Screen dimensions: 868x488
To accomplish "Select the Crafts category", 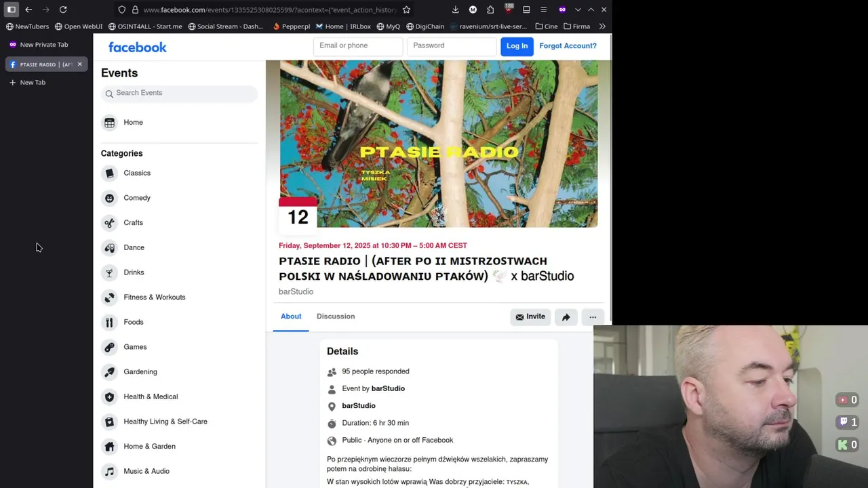I will tap(179, 222).
